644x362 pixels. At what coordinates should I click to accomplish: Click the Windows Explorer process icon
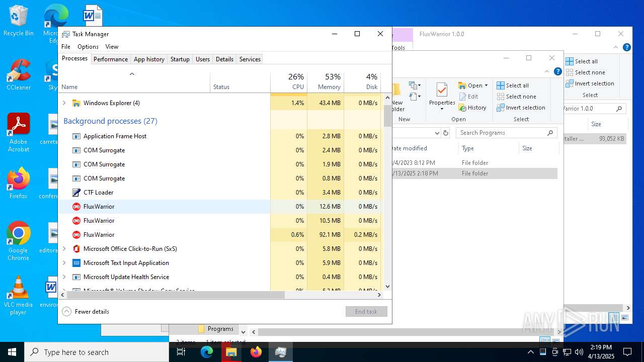pos(76,103)
